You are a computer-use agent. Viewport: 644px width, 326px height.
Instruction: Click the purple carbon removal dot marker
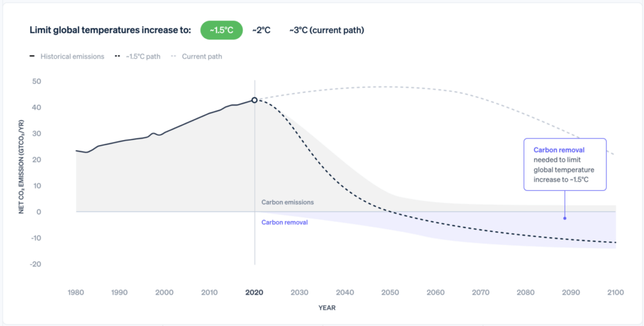click(x=565, y=218)
